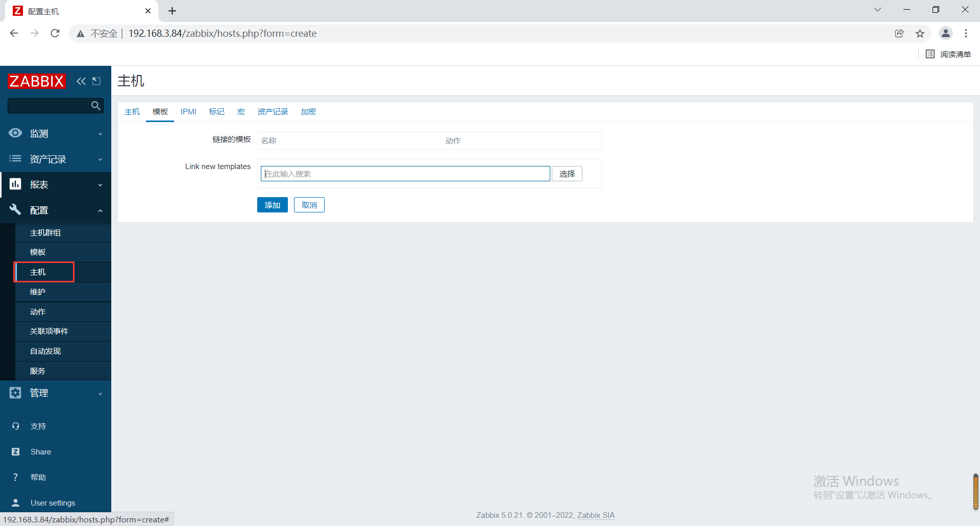This screenshot has width=980, height=526.
Task: Click the not-secure warning icon
Action: click(x=81, y=34)
